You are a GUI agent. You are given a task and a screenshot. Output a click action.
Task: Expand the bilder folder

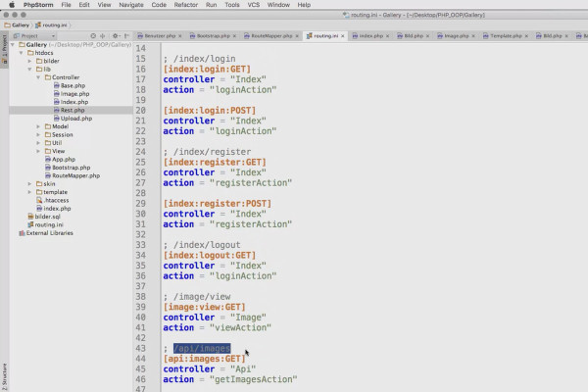click(x=30, y=61)
